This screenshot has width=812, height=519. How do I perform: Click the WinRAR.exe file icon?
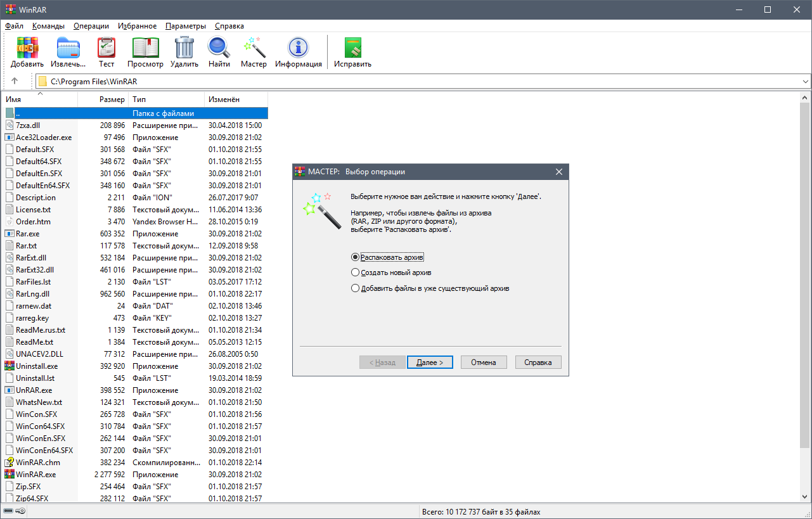click(10, 474)
